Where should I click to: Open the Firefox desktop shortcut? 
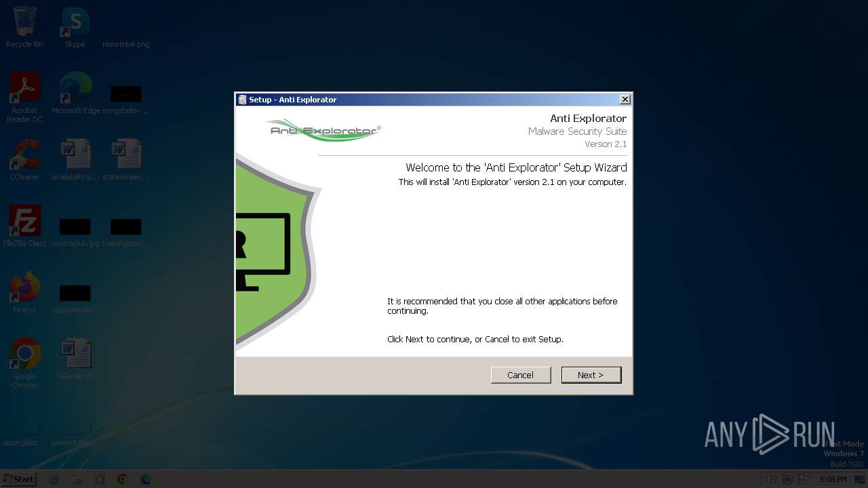pyautogui.click(x=24, y=293)
